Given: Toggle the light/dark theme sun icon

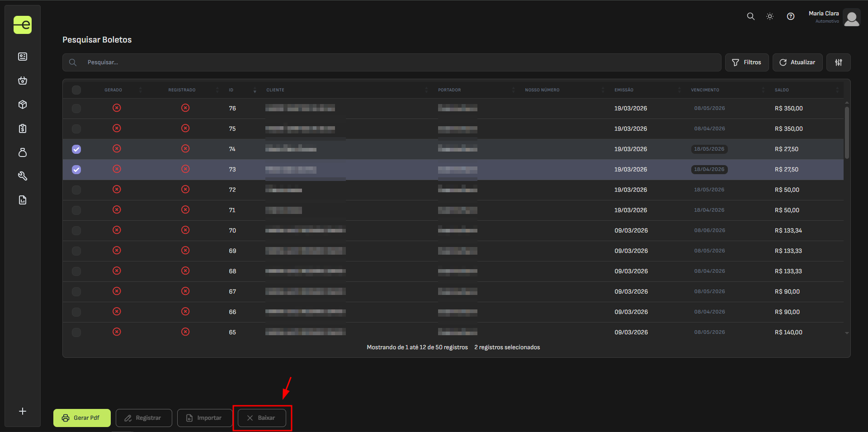Looking at the screenshot, I should (770, 16).
